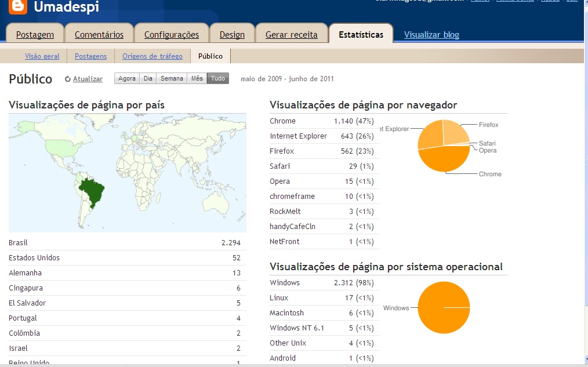The image size is (588, 367).
Task: Open the Comentários tab
Action: pyautogui.click(x=99, y=34)
